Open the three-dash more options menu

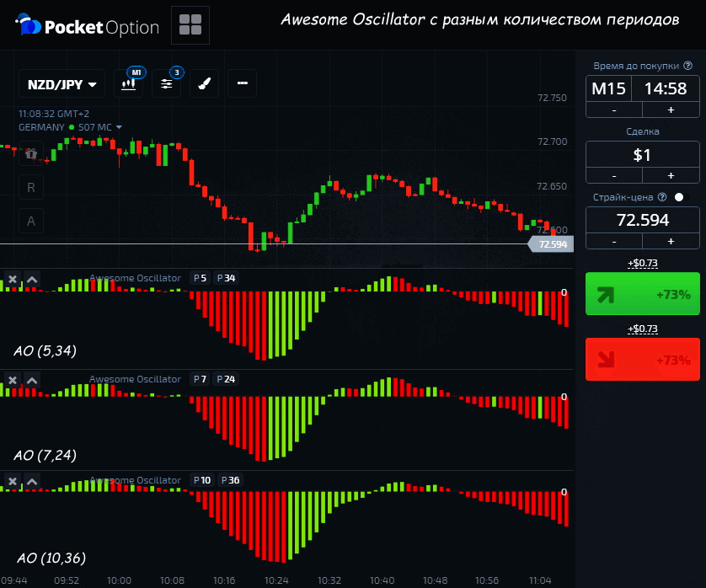pyautogui.click(x=242, y=83)
